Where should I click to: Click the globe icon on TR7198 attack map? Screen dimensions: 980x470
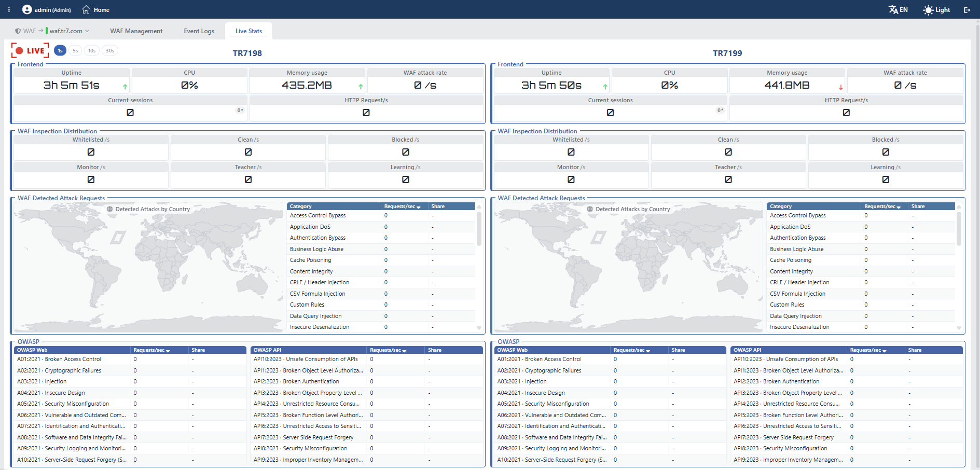[110, 209]
